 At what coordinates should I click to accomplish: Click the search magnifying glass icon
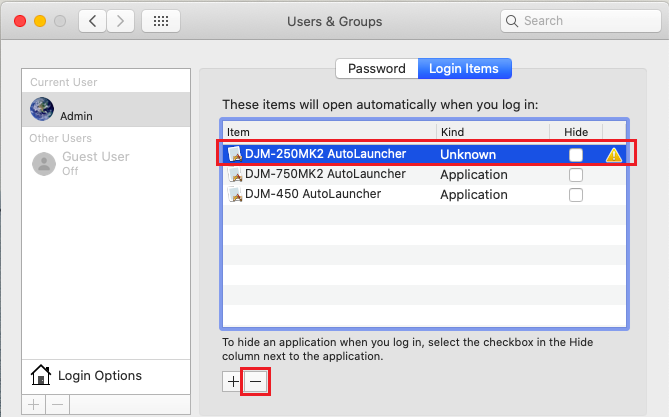pos(512,21)
